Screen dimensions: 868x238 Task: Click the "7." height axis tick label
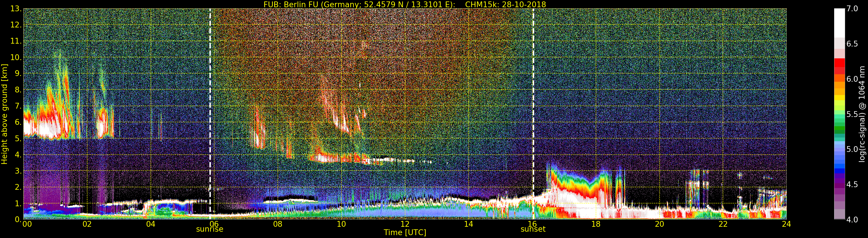[x=18, y=106]
